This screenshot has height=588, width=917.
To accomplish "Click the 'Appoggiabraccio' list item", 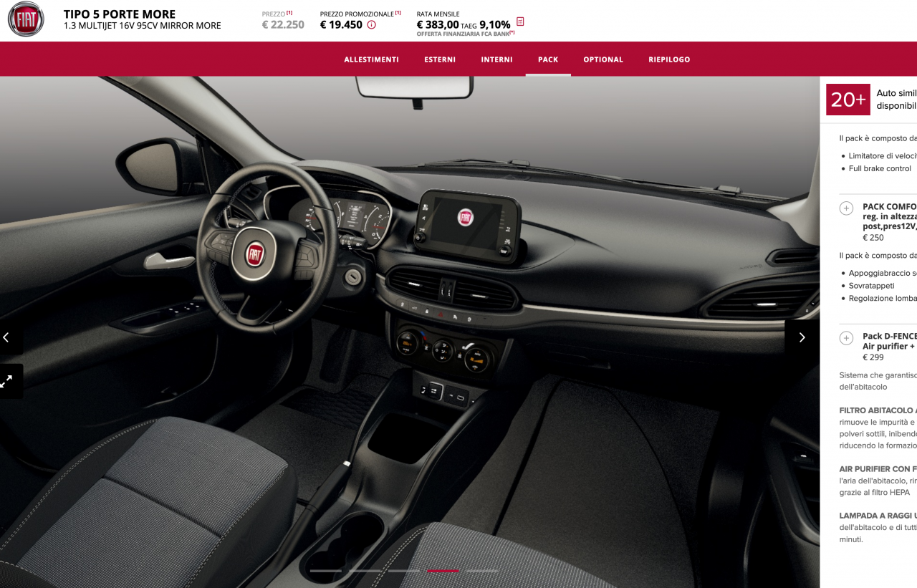I will [x=883, y=274].
